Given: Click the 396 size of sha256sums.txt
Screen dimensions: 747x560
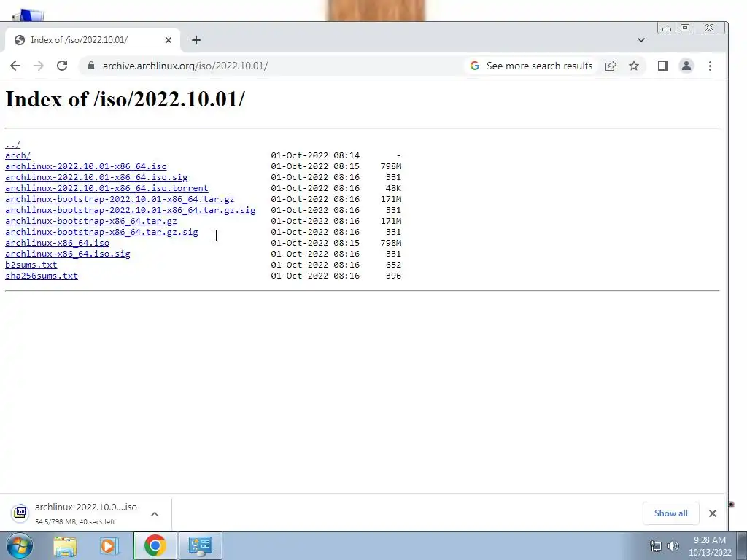Looking at the screenshot, I should pos(393,276).
